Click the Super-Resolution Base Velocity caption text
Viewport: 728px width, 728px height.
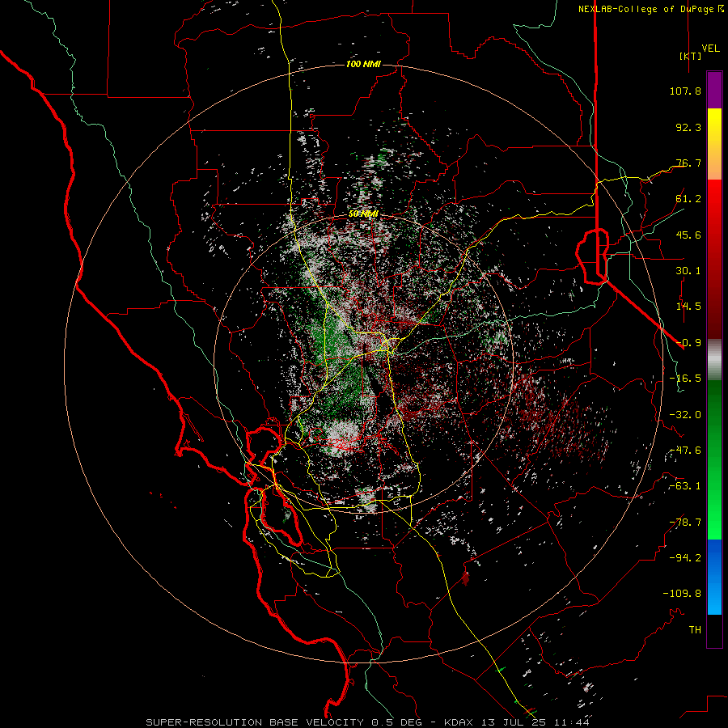coord(256,722)
